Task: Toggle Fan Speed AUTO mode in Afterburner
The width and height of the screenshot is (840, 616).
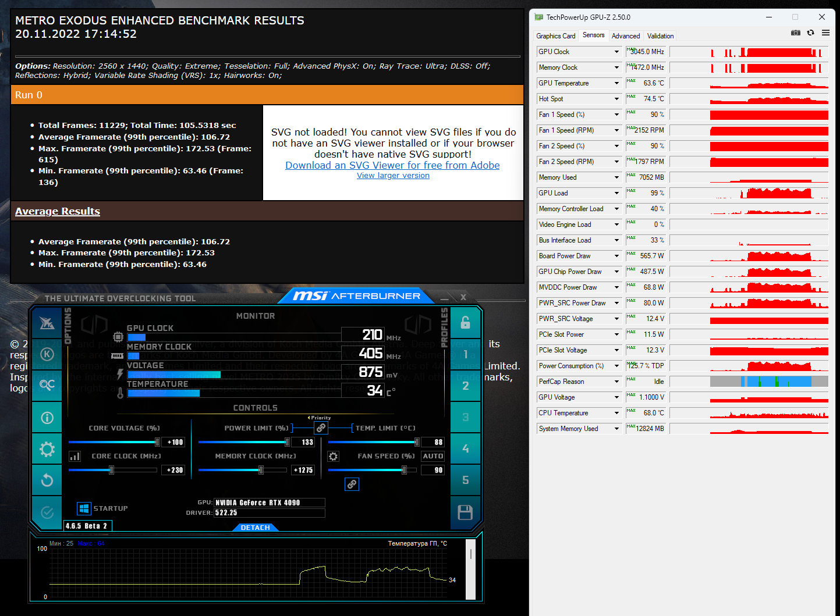Action: [433, 457]
